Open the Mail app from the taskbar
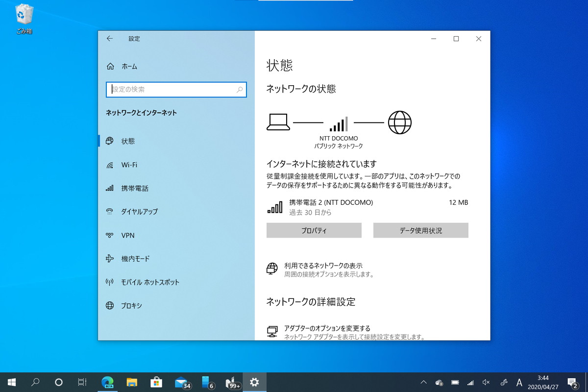 pyautogui.click(x=181, y=382)
